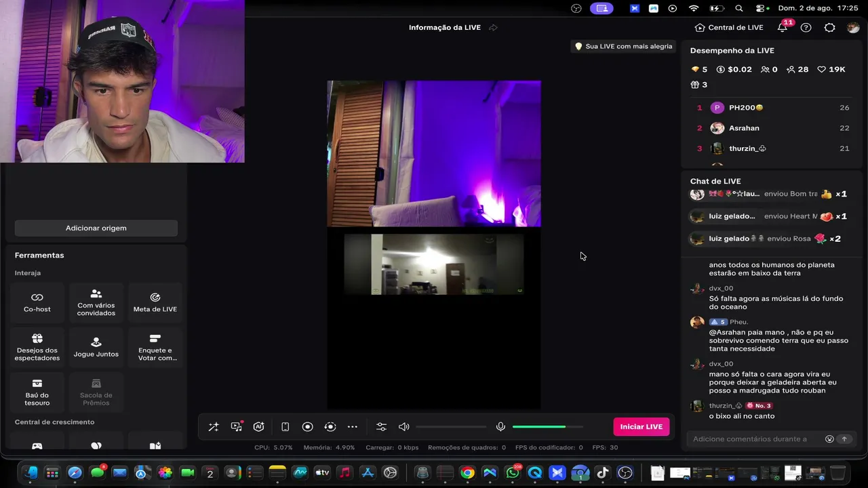Start recording with the record icon
The height and width of the screenshot is (488, 868).
point(307,427)
